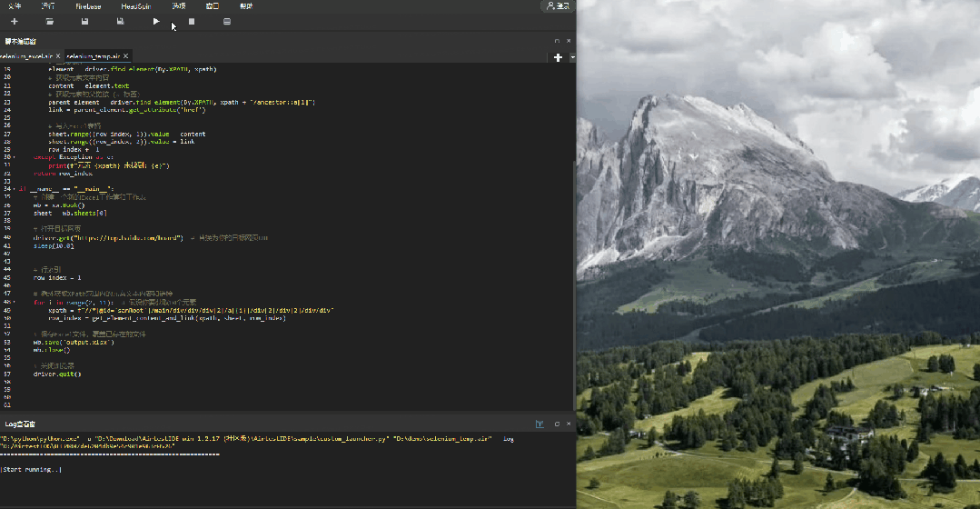Open the Firebase menu
The image size is (980, 509).
point(88,5)
